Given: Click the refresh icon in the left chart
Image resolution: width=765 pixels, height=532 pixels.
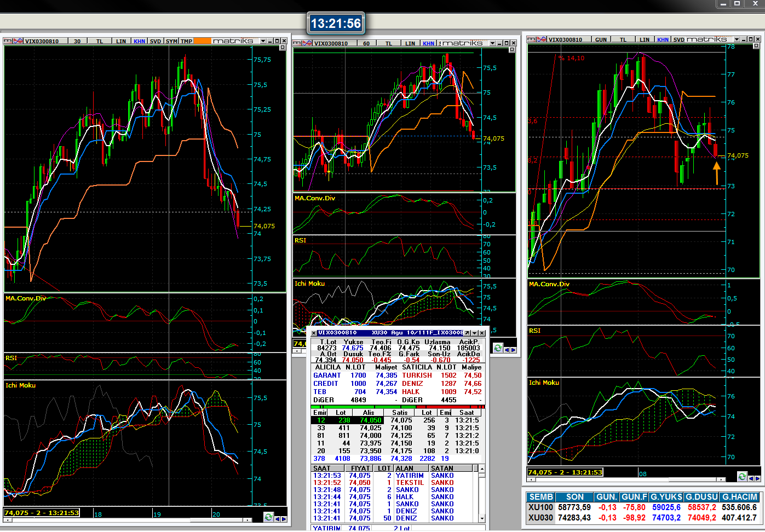Looking at the screenshot, I should 268,517.
